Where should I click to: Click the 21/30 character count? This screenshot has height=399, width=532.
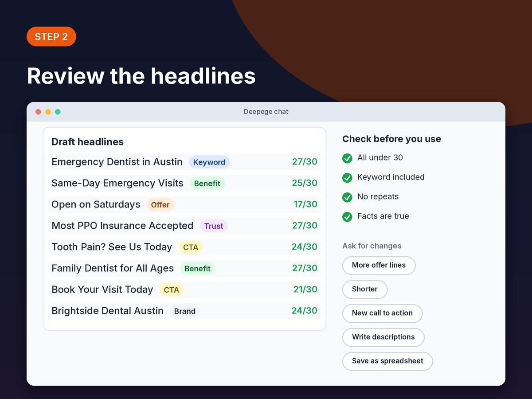(x=305, y=289)
